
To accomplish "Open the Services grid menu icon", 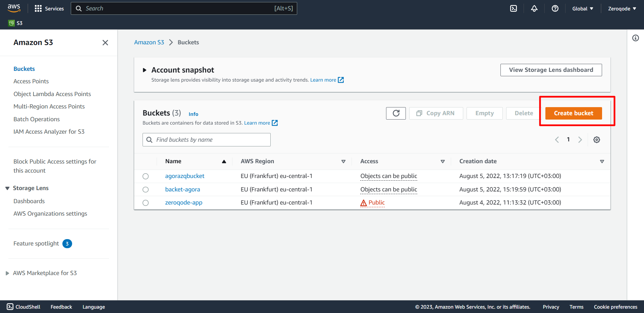I will point(38,8).
